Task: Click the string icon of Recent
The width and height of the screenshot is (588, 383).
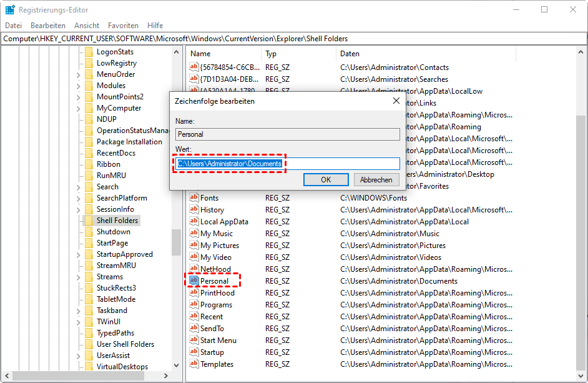Action: [x=194, y=317]
